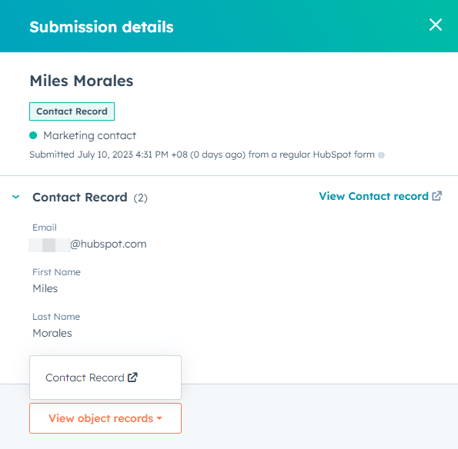Click the external link icon in Contact Record menu item
The image size is (458, 449).
click(x=133, y=377)
